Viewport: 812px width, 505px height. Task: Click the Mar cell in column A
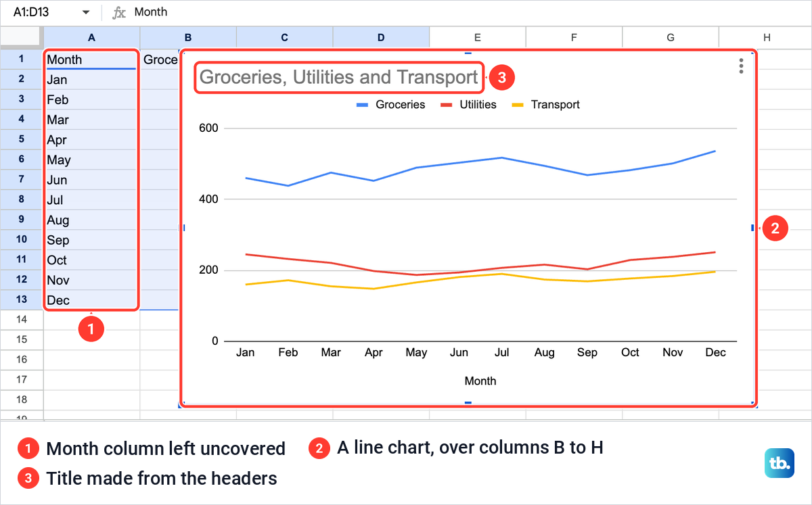click(x=91, y=120)
